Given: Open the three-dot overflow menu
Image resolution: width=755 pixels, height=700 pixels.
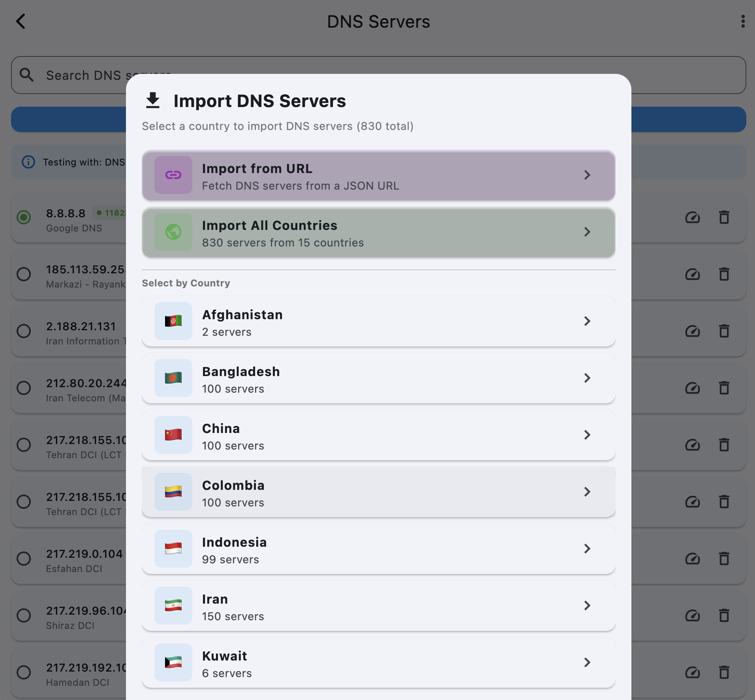Looking at the screenshot, I should pos(743,21).
